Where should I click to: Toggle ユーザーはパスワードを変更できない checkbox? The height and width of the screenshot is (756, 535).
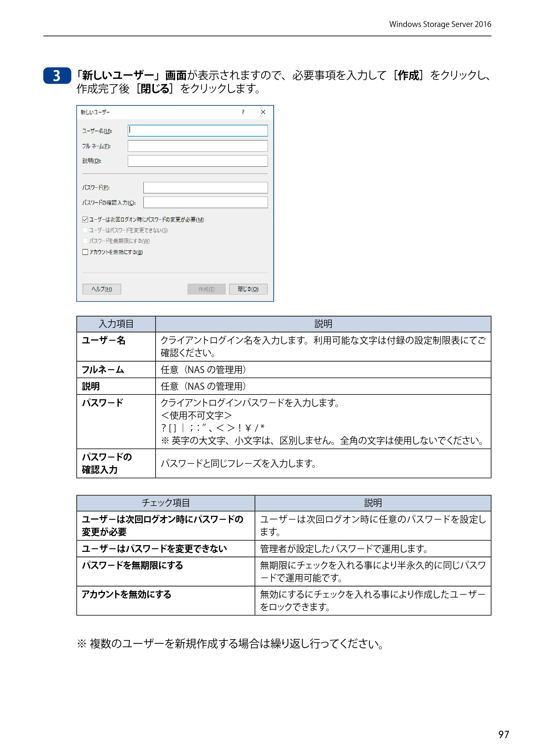pyautogui.click(x=85, y=230)
